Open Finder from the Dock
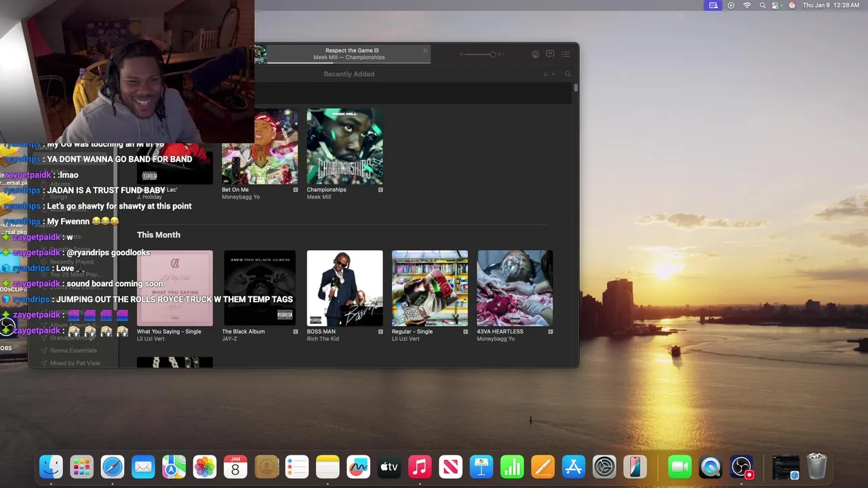The width and height of the screenshot is (868, 488). coord(51,466)
